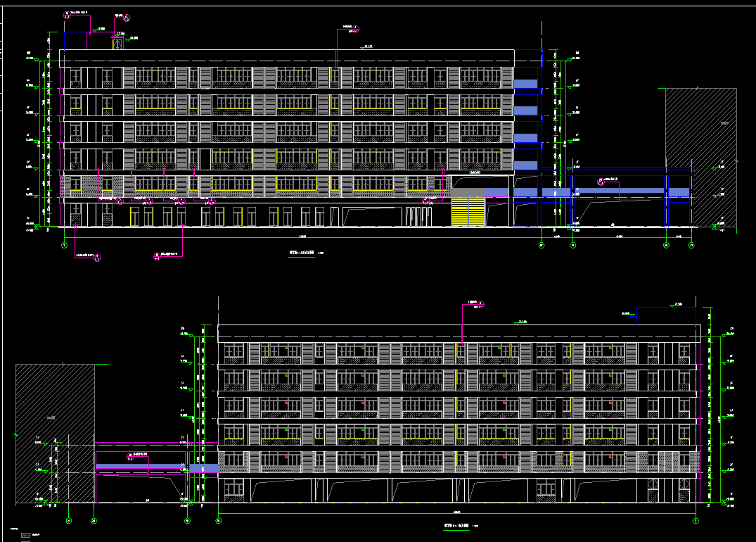Click magenta callout bubble at top-left corner
The height and width of the screenshot is (542, 756).
coord(68,13)
